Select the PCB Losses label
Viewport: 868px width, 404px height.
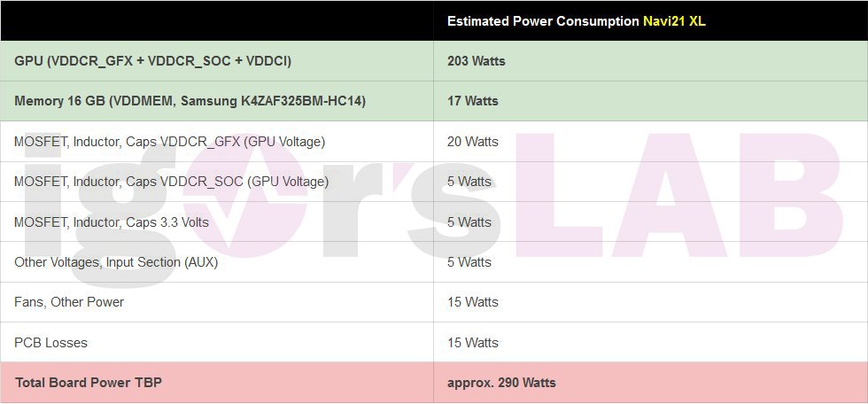(51, 343)
